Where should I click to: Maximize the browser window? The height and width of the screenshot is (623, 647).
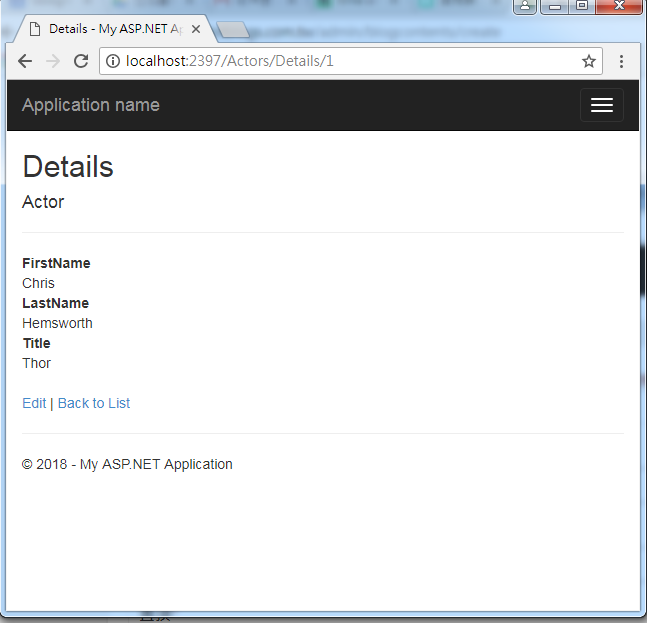(x=582, y=6)
